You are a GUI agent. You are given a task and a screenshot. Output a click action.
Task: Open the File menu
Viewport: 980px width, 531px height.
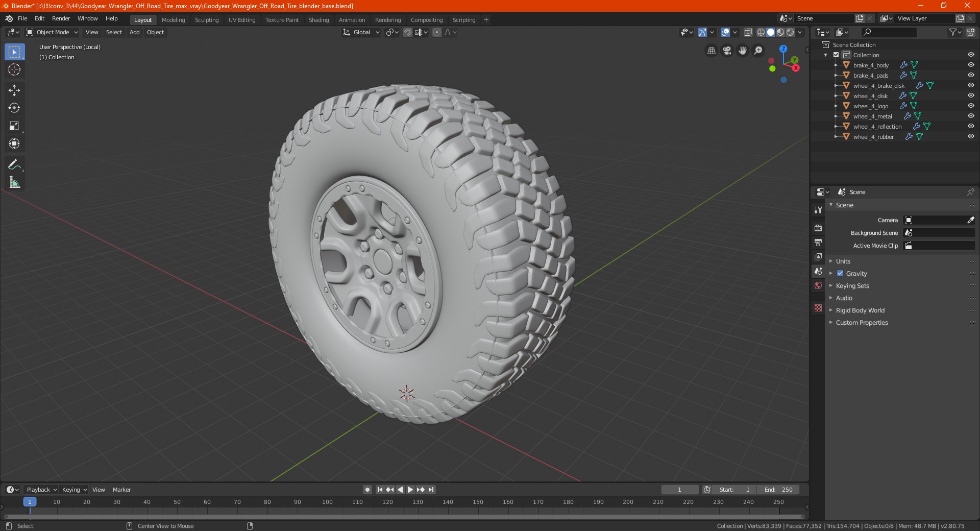click(x=22, y=18)
